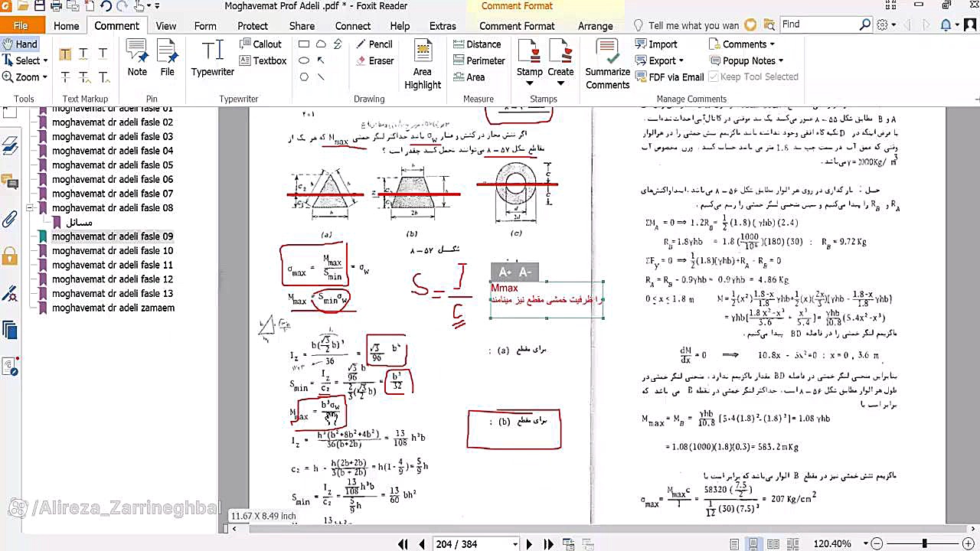980x551 pixels.
Task: Open the Select tool dropdown
Action: point(45,60)
